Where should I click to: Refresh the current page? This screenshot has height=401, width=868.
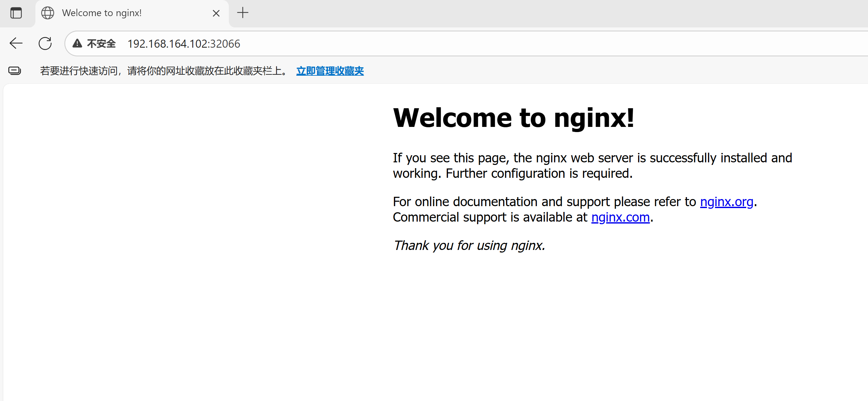coord(45,43)
